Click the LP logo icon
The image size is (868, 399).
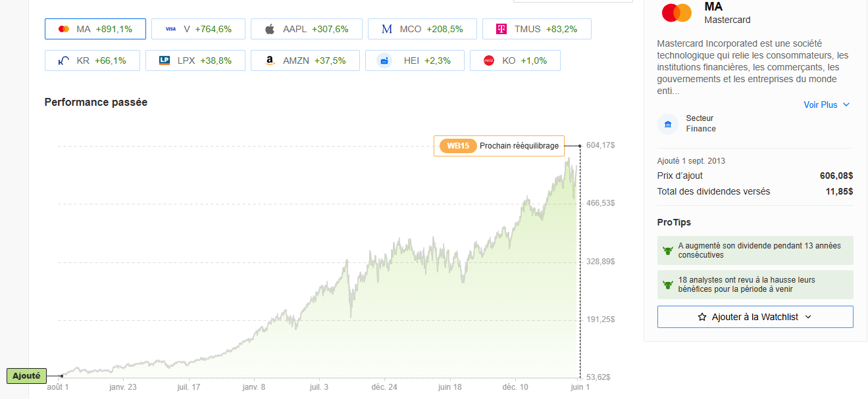click(x=165, y=60)
